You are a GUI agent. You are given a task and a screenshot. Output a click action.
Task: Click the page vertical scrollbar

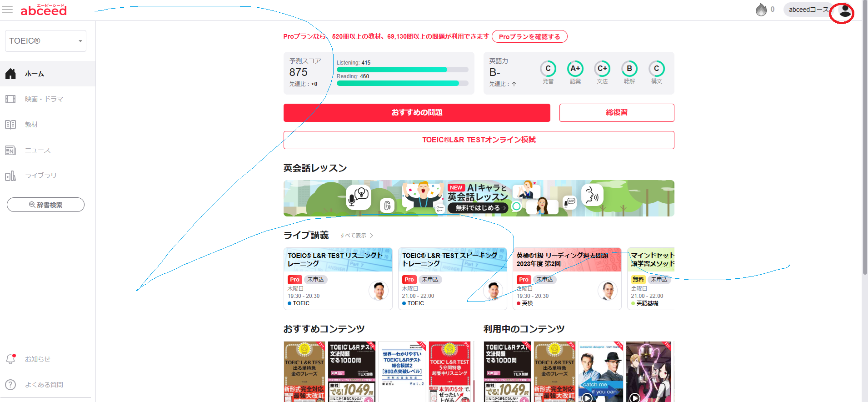click(864, 137)
